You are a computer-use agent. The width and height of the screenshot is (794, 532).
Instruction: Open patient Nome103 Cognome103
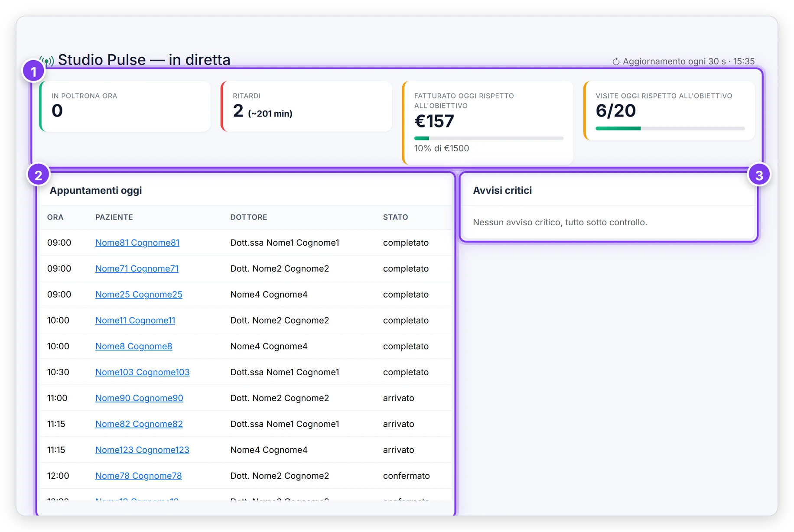point(143,372)
